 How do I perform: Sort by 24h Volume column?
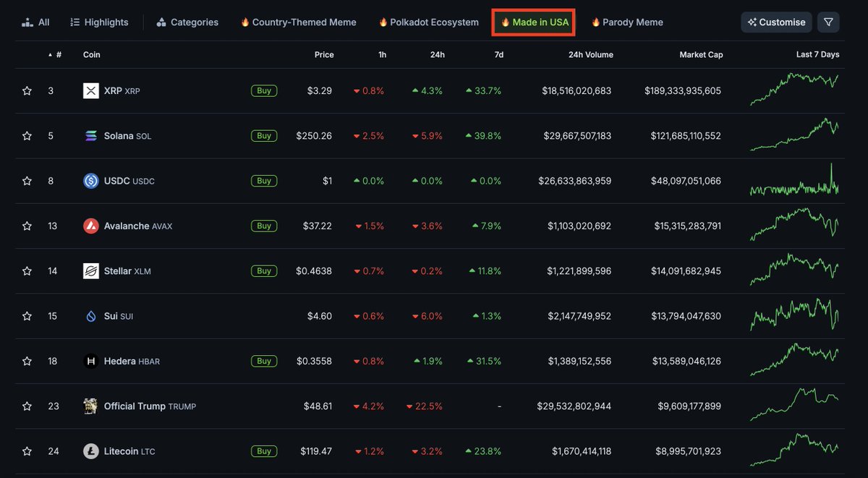click(x=590, y=55)
